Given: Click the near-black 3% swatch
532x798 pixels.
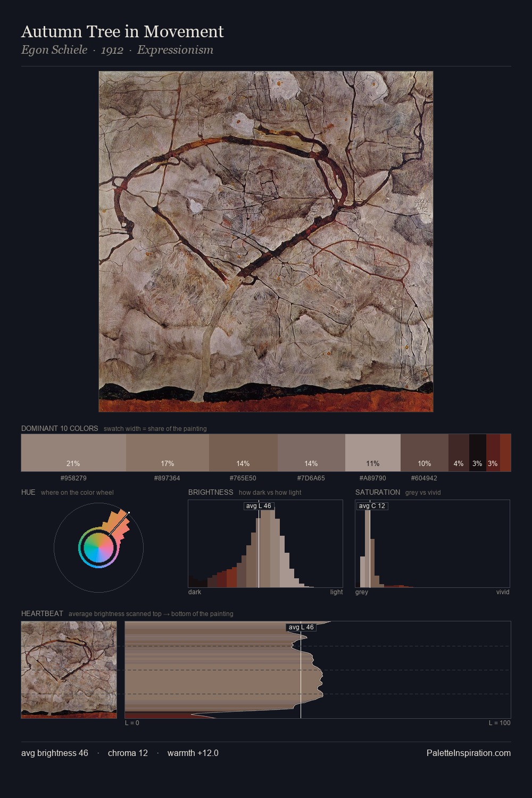Looking at the screenshot, I should click(478, 453).
